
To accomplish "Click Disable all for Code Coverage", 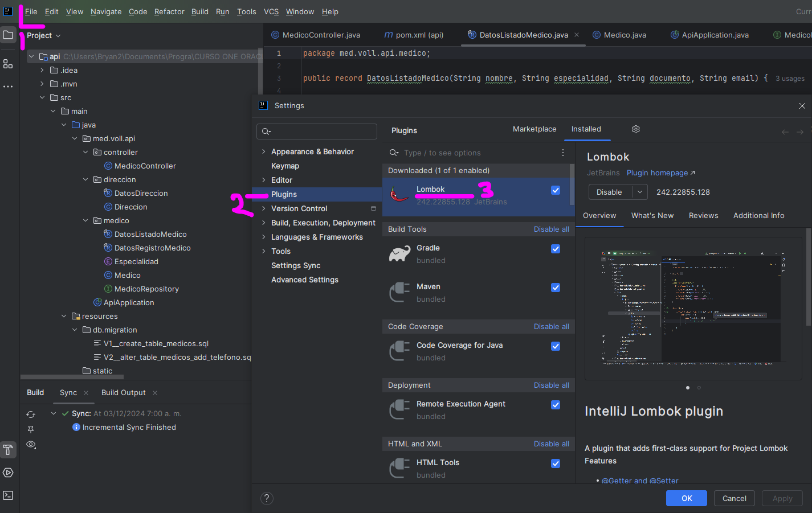I will click(551, 326).
